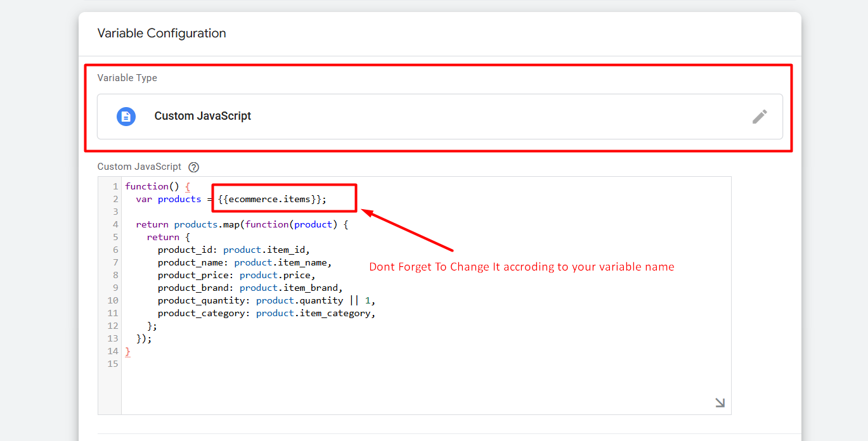Click the pencil edit icon for variable type

[x=759, y=117]
